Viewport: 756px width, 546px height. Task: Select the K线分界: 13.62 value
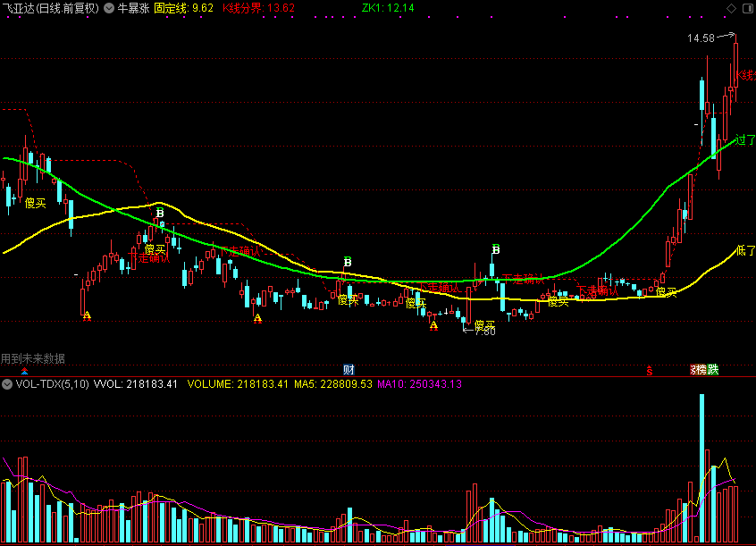pyautogui.click(x=258, y=8)
